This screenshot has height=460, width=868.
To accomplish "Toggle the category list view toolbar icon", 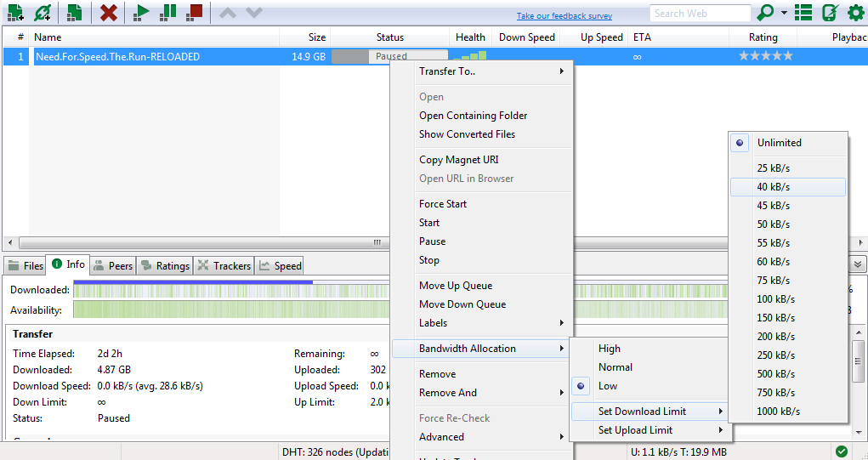I will click(803, 12).
